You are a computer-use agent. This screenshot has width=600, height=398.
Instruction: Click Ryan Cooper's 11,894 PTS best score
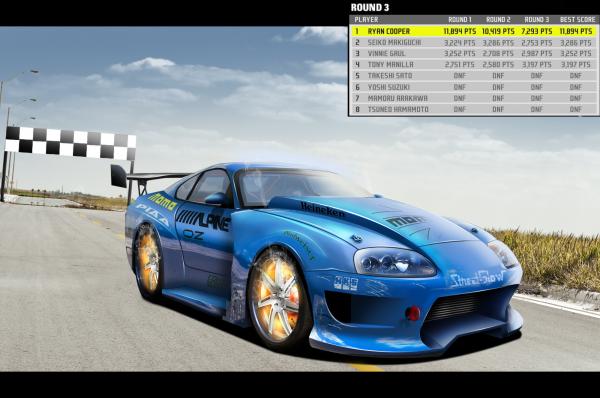[x=576, y=31]
